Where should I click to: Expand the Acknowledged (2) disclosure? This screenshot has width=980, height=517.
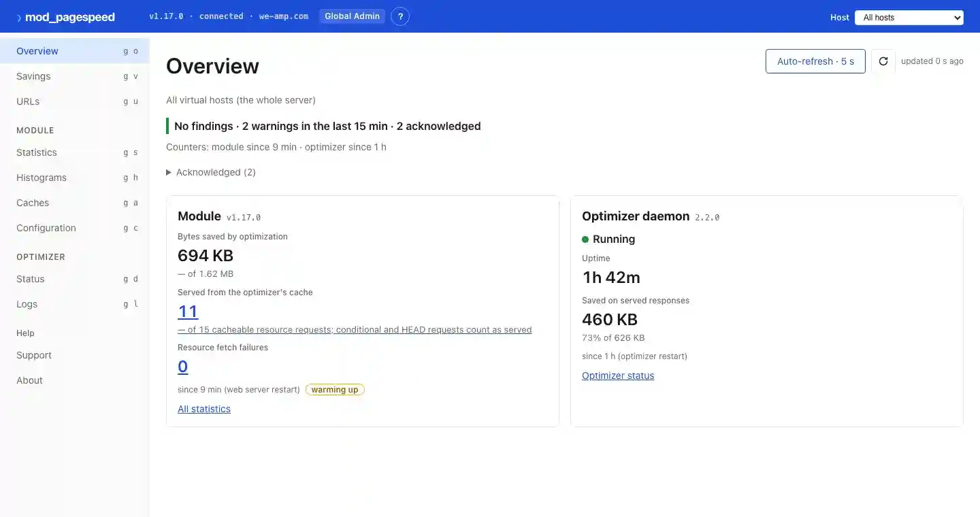[211, 172]
